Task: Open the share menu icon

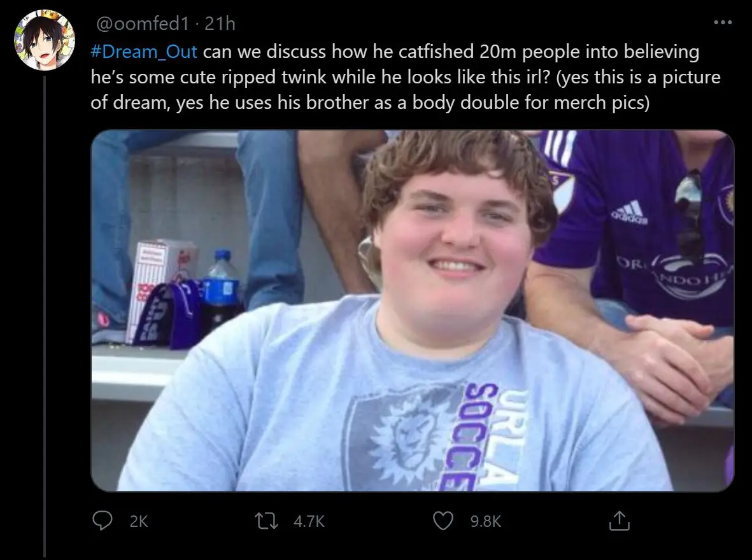Action: 619,521
